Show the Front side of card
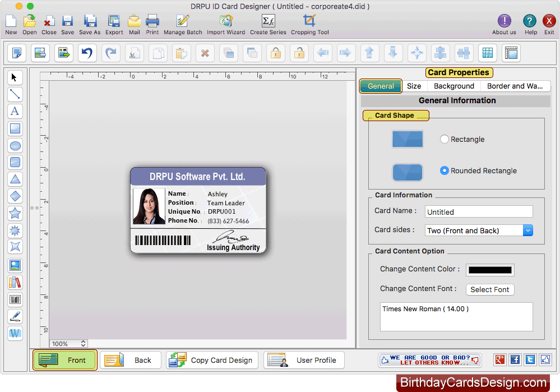This screenshot has width=560, height=392. [64, 360]
